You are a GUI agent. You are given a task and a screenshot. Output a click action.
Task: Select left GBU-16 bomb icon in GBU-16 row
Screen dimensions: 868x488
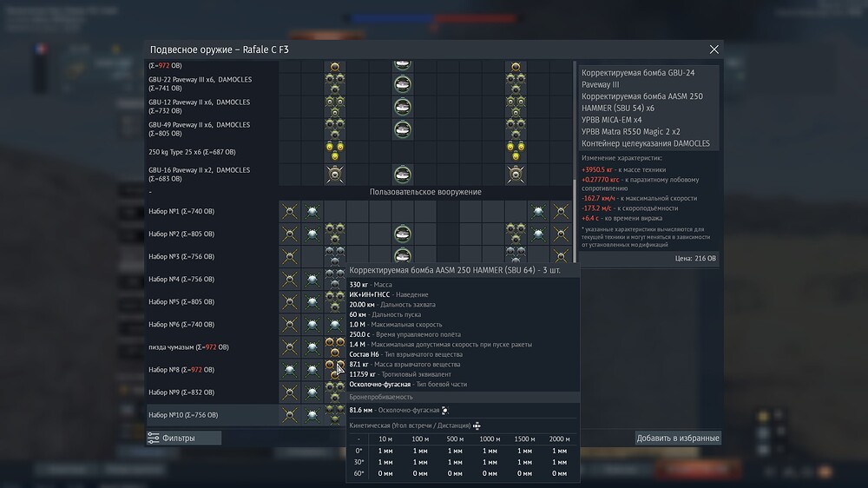point(334,175)
